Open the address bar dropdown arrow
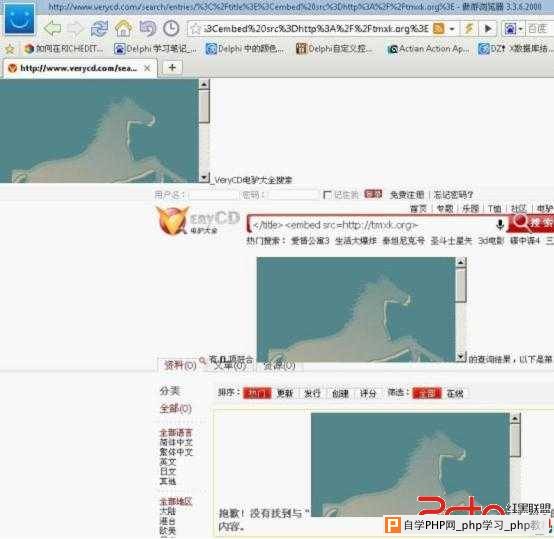 click(x=452, y=29)
